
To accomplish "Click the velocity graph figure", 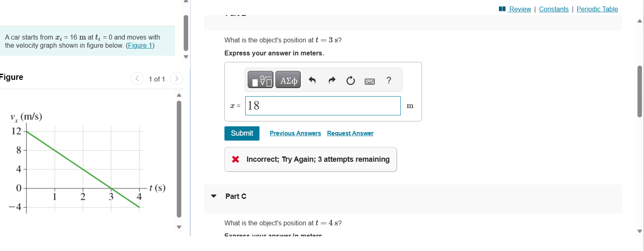I will tap(81, 163).
